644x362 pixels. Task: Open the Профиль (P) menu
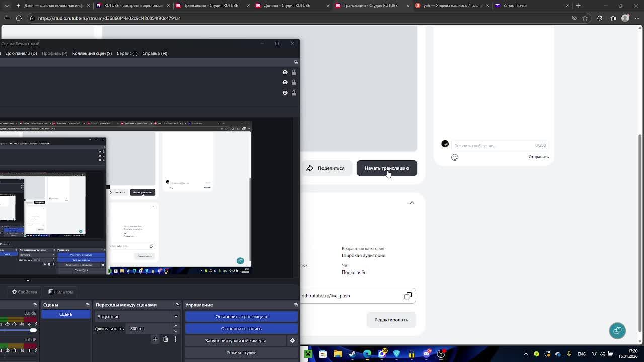[x=54, y=53]
